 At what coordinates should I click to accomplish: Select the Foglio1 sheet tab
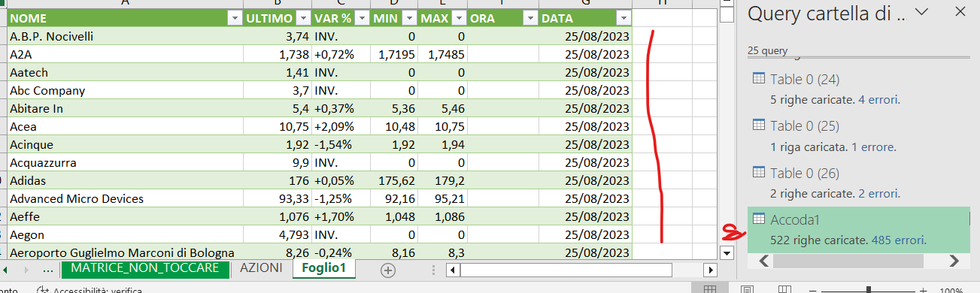(x=323, y=268)
